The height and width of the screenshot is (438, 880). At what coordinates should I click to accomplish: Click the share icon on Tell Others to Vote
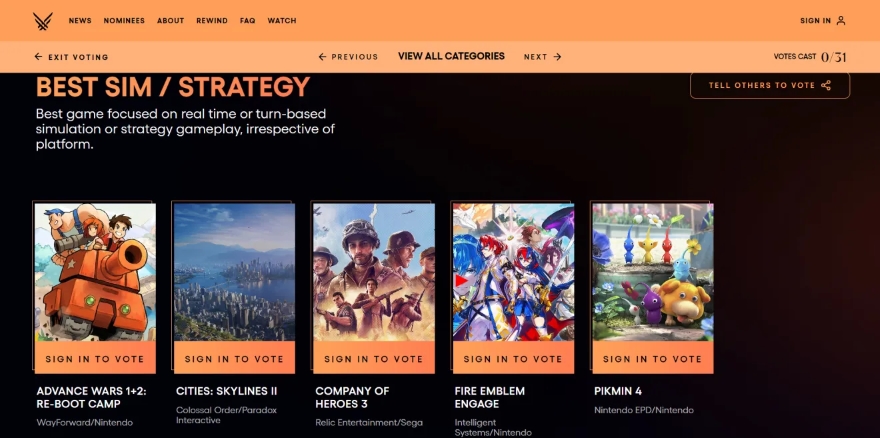(x=826, y=85)
